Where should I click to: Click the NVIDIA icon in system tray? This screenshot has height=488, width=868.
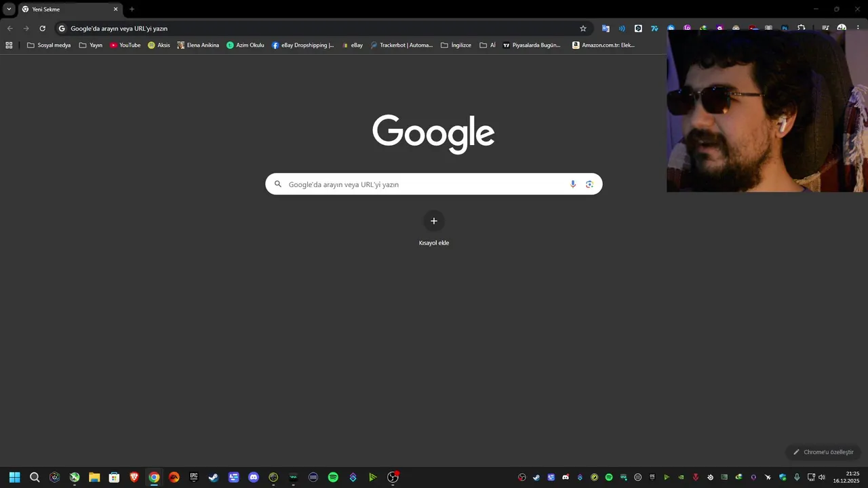pyautogui.click(x=681, y=477)
